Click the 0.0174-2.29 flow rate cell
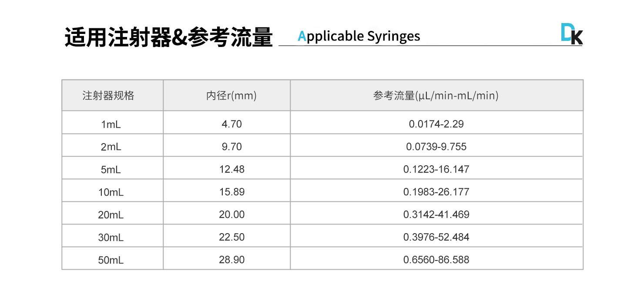The image size is (644, 294). click(x=436, y=124)
